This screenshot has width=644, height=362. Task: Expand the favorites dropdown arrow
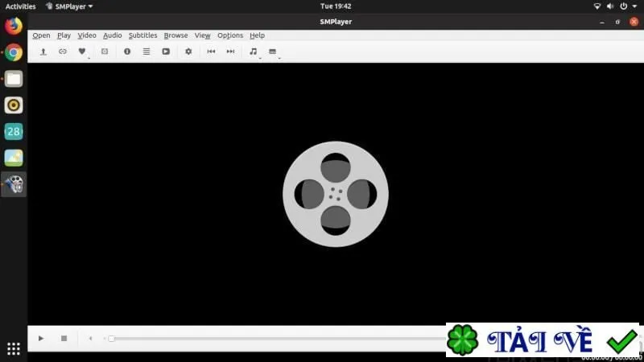tap(89, 58)
